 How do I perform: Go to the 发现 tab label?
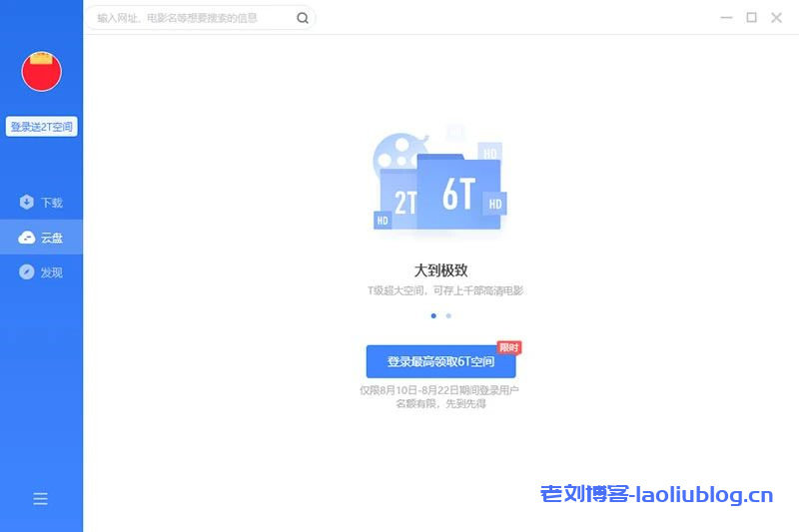coord(52,272)
